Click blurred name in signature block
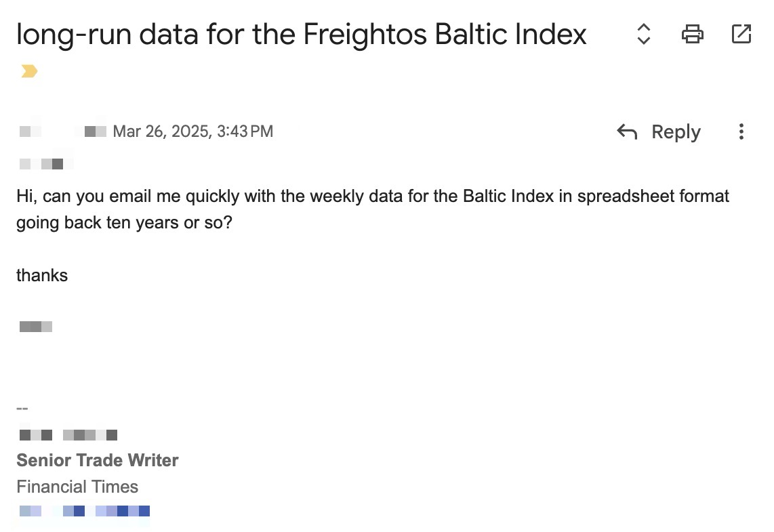Viewport: 774px width, 532px height. pyautogui.click(x=68, y=435)
